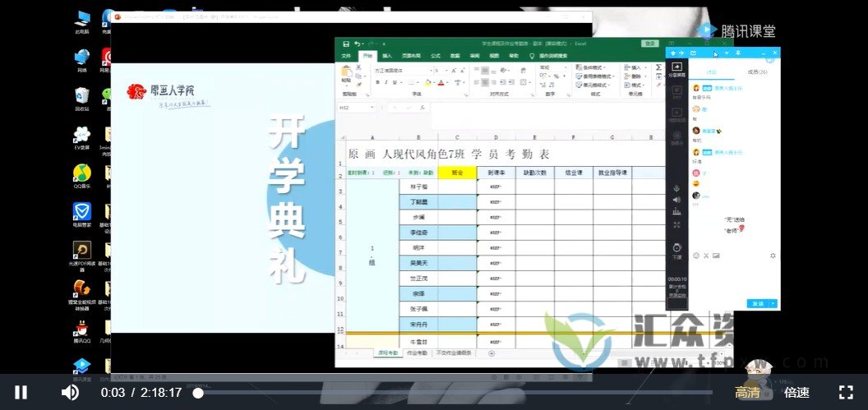Image resolution: width=868 pixels, height=410 pixels.
Task: Toggle italic formatting in Excel
Action: point(386,82)
